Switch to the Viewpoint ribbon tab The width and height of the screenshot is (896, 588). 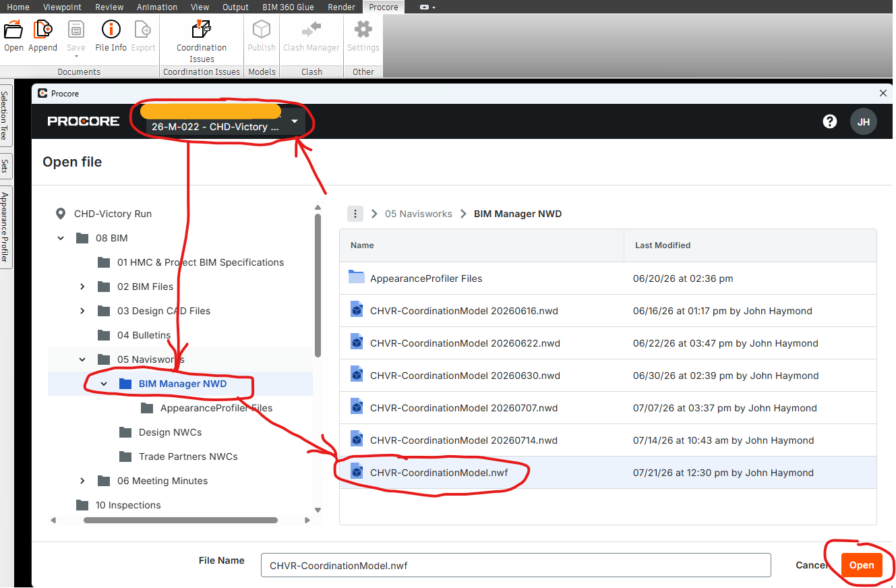(62, 7)
